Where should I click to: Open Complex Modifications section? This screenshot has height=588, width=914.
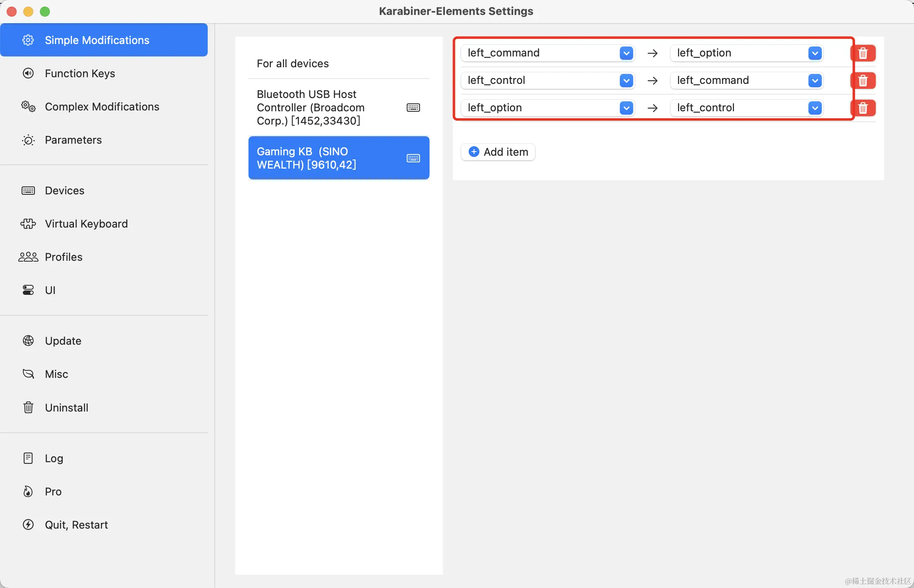pos(104,106)
